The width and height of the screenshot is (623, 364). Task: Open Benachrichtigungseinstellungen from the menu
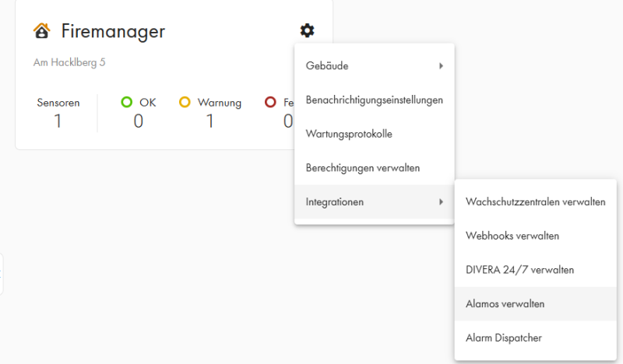coord(374,100)
